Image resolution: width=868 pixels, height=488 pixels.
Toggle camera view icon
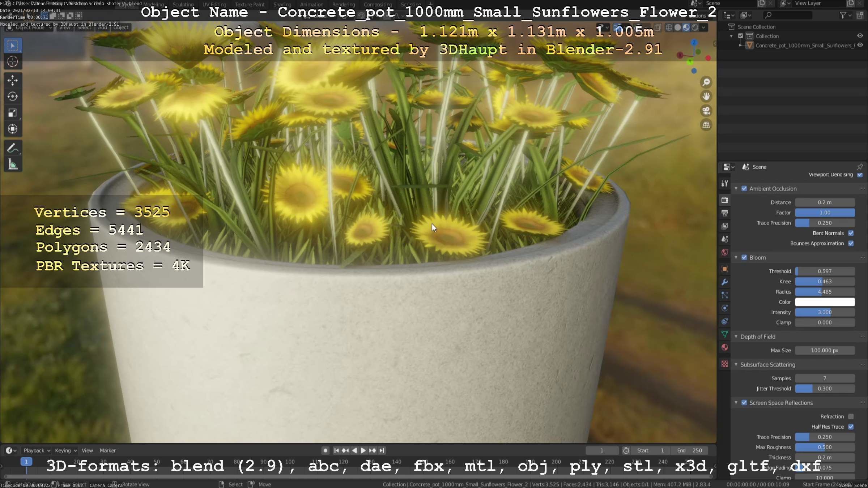pyautogui.click(x=706, y=111)
